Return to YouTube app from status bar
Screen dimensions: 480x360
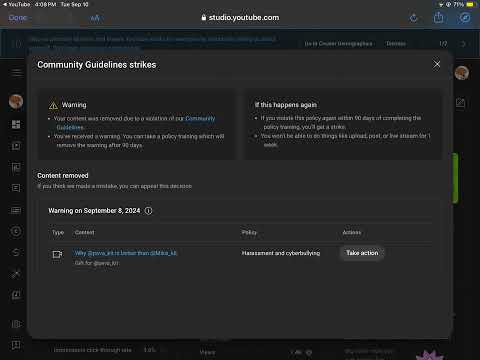pos(16,4)
